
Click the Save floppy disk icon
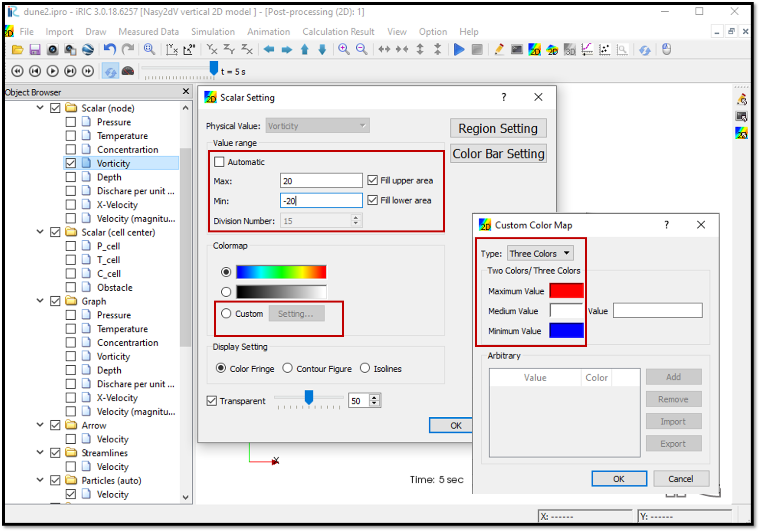[35, 50]
